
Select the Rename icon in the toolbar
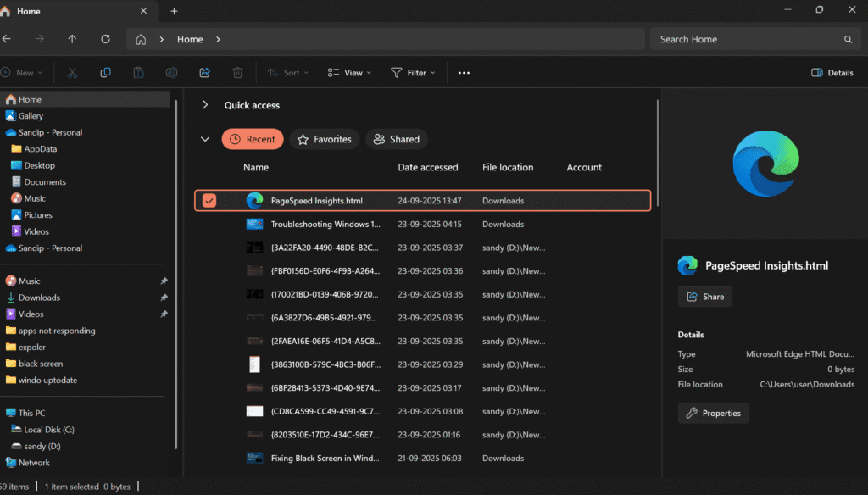click(x=171, y=72)
